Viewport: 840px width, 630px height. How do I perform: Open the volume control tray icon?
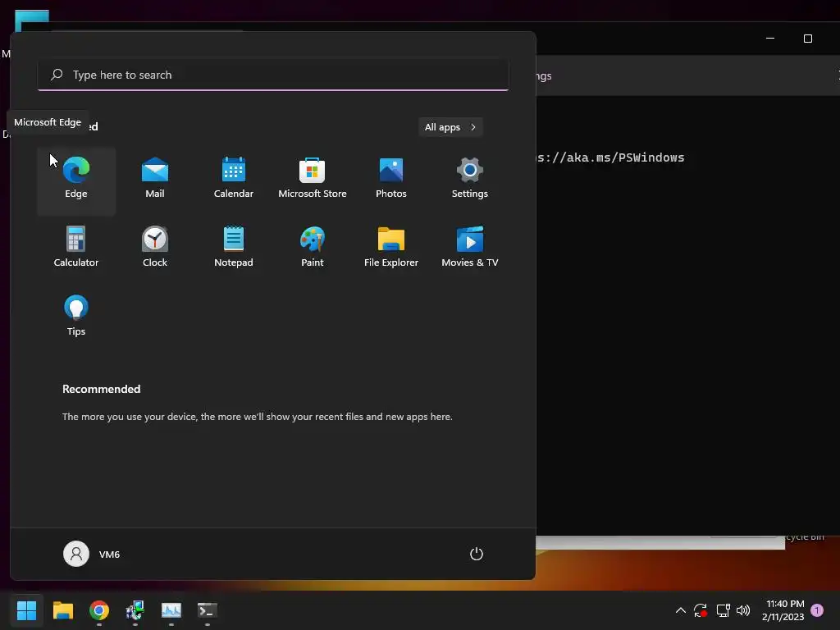pos(743,610)
